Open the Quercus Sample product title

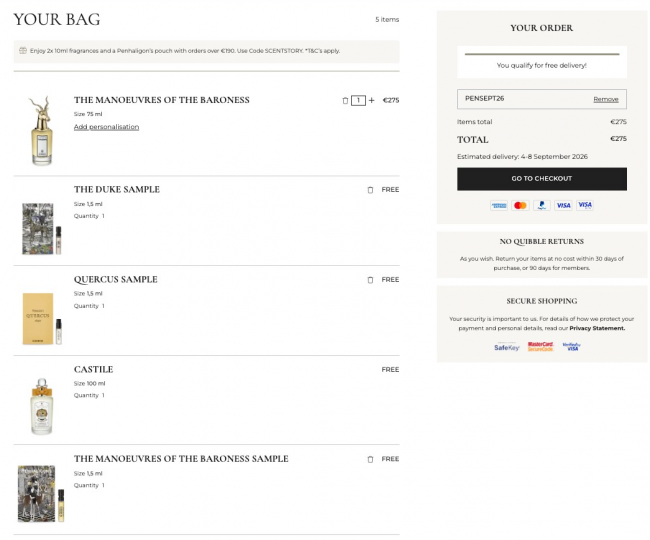pyautogui.click(x=116, y=279)
